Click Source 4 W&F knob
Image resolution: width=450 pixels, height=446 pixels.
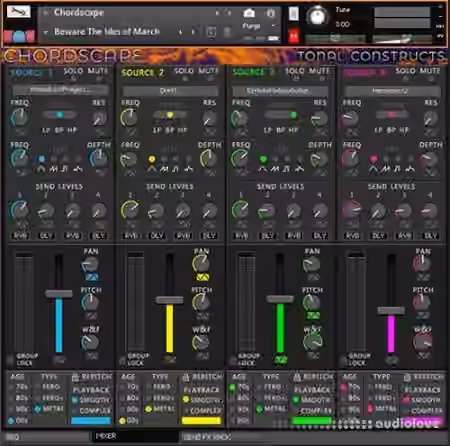[422, 342]
